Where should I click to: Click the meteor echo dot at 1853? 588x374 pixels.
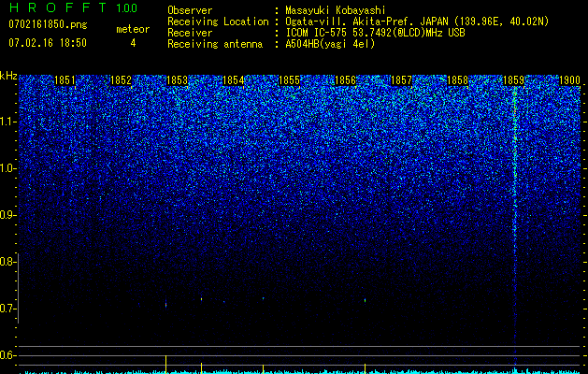(x=165, y=304)
